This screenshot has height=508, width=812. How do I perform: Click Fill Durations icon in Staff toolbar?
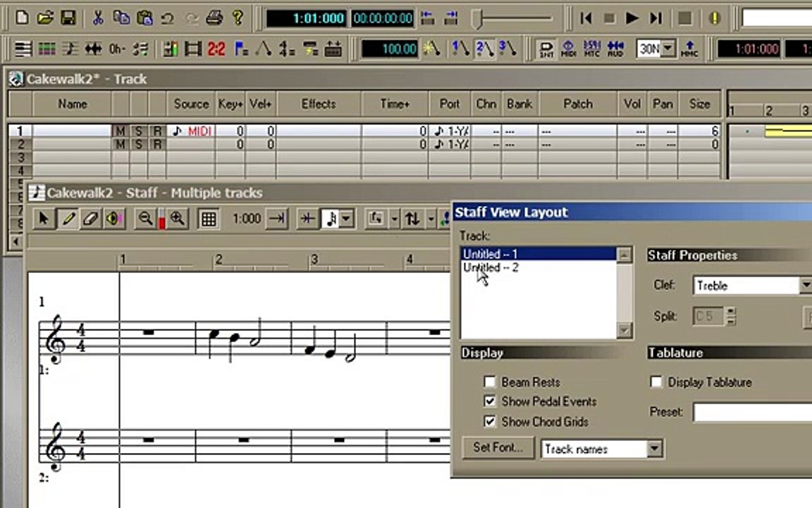[x=307, y=219]
